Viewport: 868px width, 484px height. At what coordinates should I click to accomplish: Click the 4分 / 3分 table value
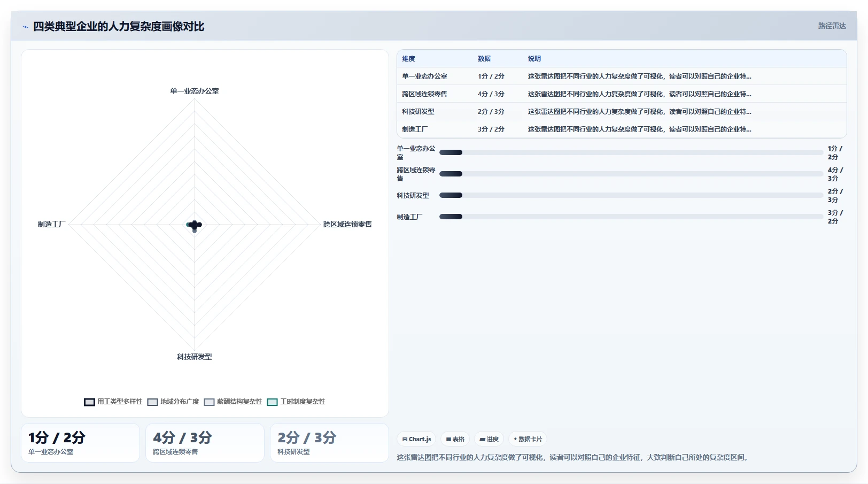tap(491, 94)
